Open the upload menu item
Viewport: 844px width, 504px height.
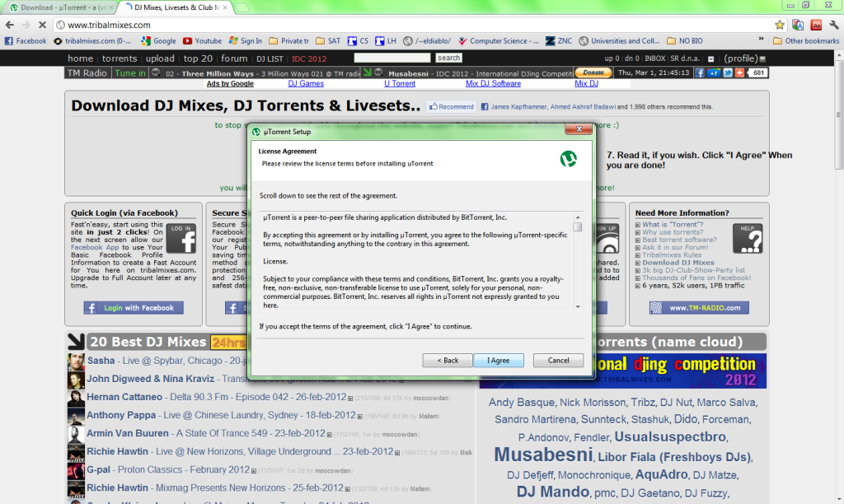(160, 58)
